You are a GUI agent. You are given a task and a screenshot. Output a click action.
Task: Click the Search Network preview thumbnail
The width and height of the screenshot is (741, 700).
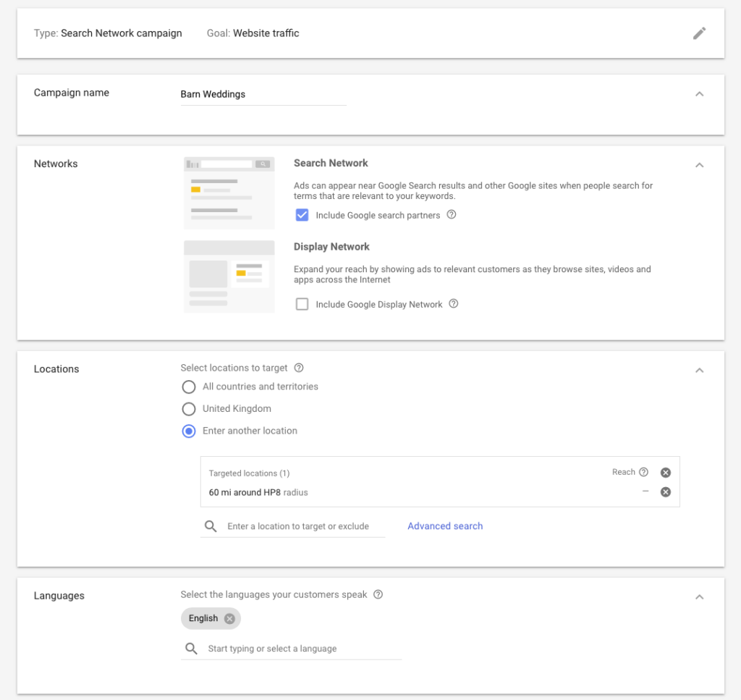[x=229, y=193]
